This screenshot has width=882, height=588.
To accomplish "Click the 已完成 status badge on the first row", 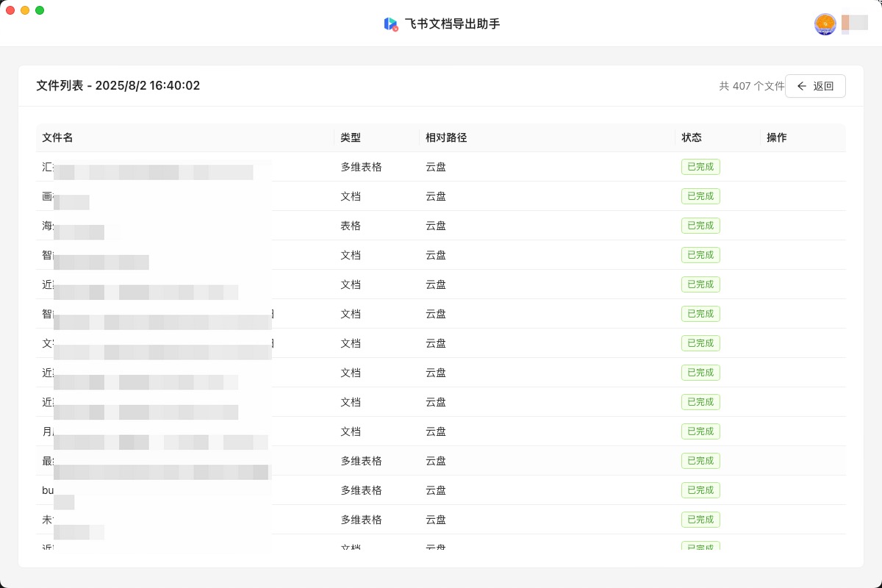I will pos(700,167).
